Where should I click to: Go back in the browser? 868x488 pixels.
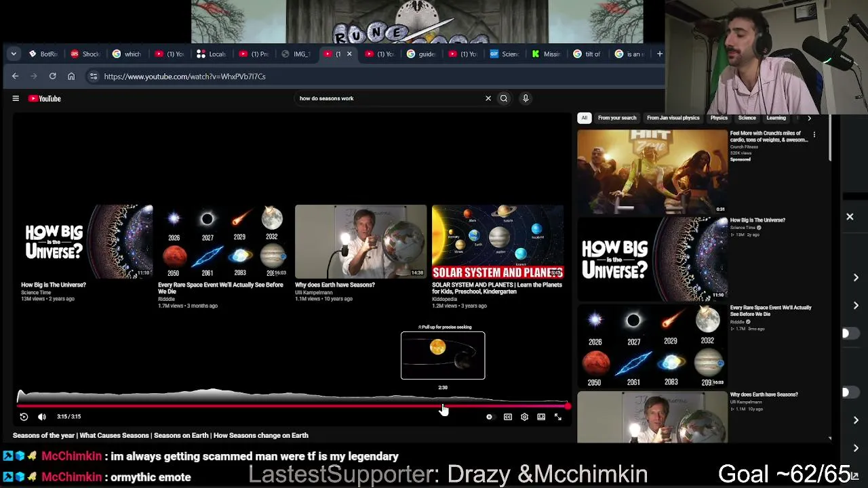pyautogui.click(x=15, y=77)
